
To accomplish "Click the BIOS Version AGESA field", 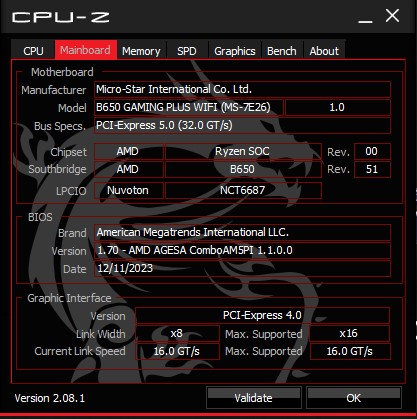I will coord(243,250).
